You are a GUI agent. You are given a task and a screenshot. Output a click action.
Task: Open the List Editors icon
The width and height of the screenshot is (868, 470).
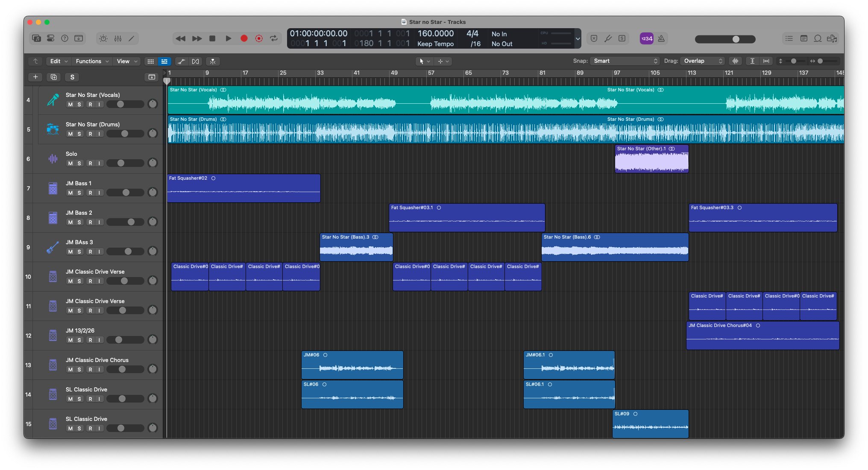pos(789,38)
